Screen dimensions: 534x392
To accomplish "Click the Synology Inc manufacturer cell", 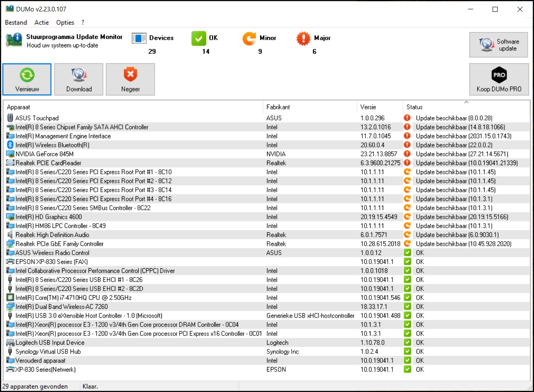I will [x=283, y=351].
